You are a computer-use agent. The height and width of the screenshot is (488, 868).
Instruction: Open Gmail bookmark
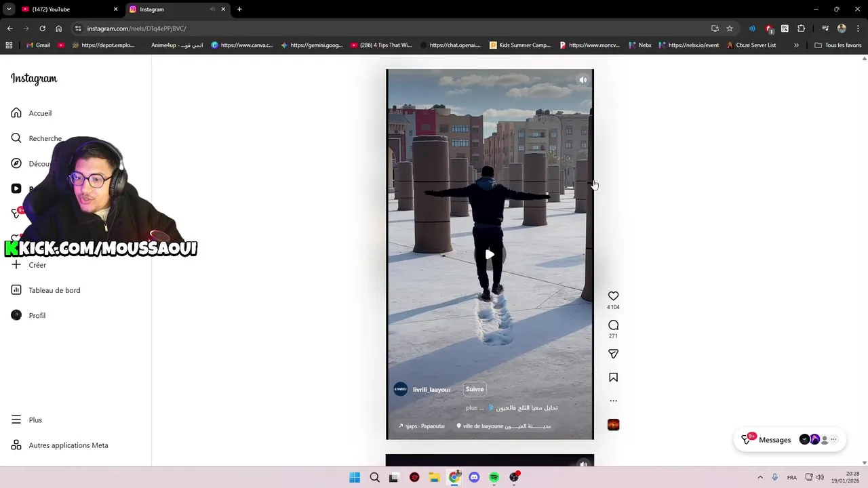pos(37,45)
